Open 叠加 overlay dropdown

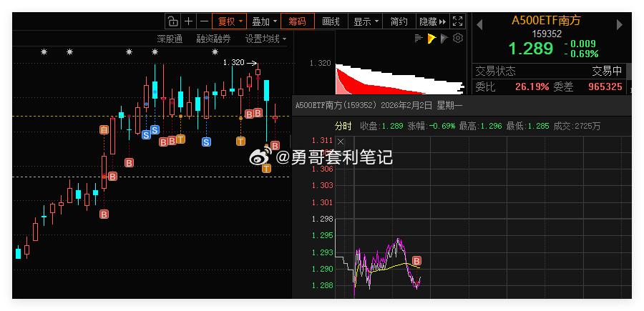[264, 21]
